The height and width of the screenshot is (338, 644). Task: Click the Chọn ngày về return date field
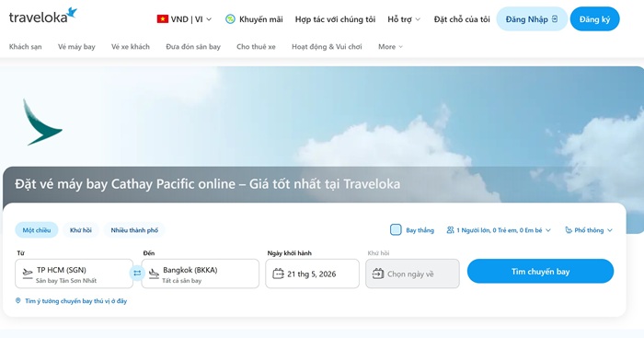[x=412, y=274]
